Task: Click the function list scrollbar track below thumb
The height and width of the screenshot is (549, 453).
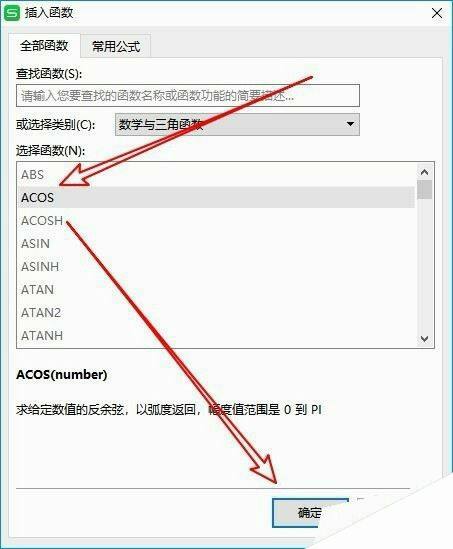Action: 424,265
